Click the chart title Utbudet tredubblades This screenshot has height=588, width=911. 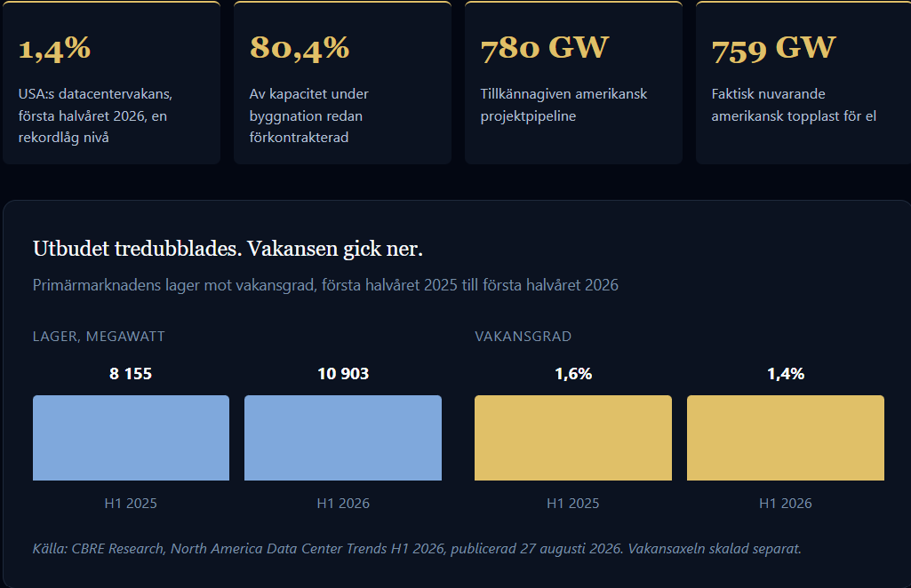[228, 249]
